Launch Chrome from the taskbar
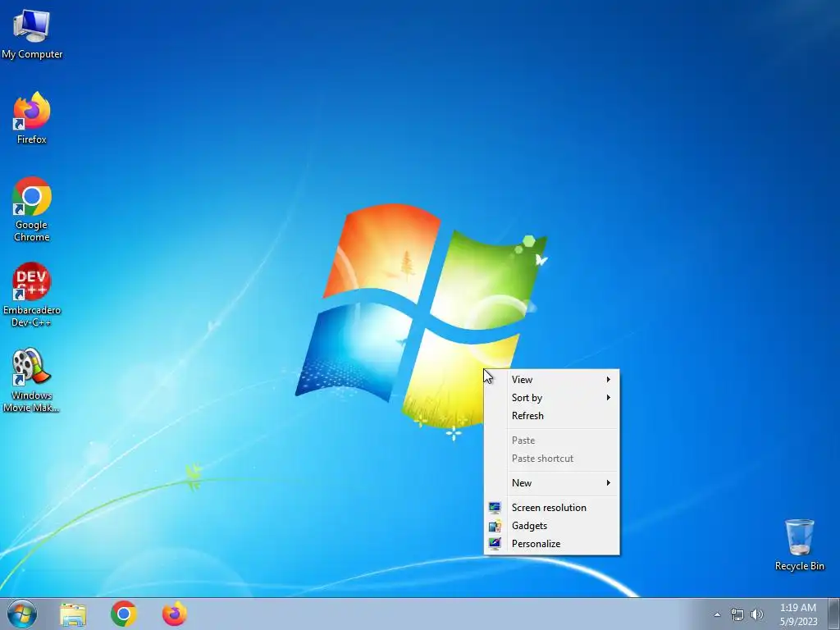Viewport: 840px width, 630px height. coord(124,614)
